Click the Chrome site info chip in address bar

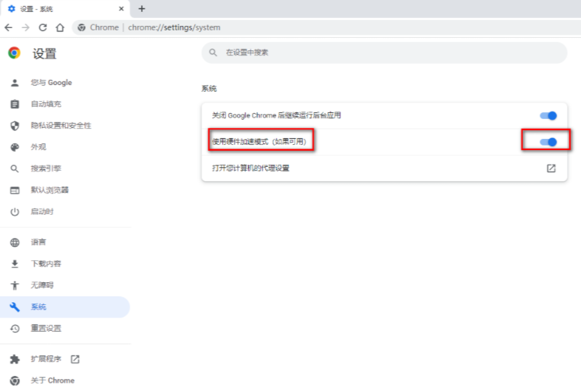98,27
